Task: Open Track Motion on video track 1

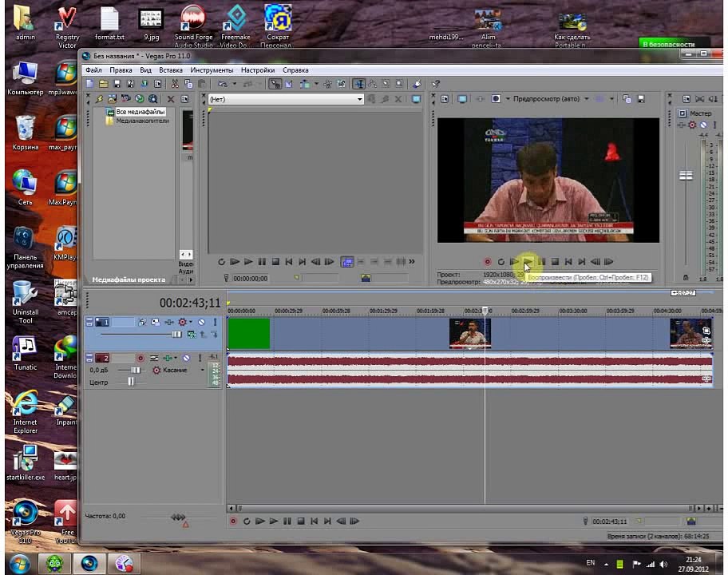Action: pos(156,322)
